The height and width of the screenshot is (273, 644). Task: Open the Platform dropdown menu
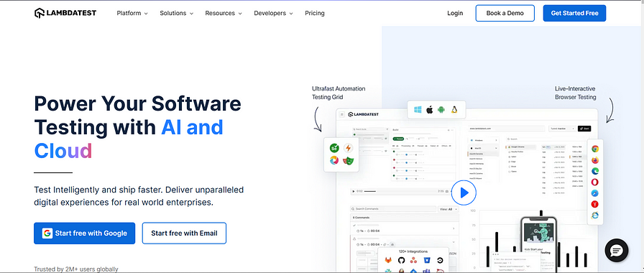tap(132, 13)
